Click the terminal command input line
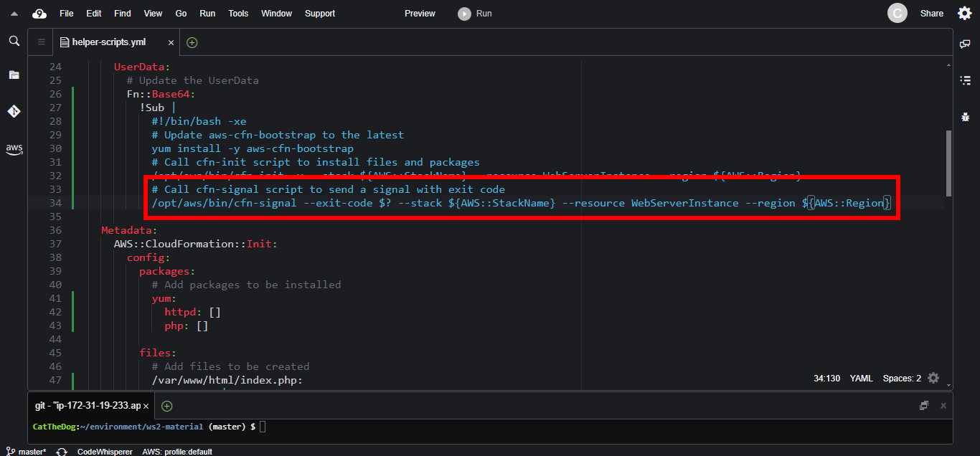Viewport: 980px width, 456px height. [x=502, y=427]
